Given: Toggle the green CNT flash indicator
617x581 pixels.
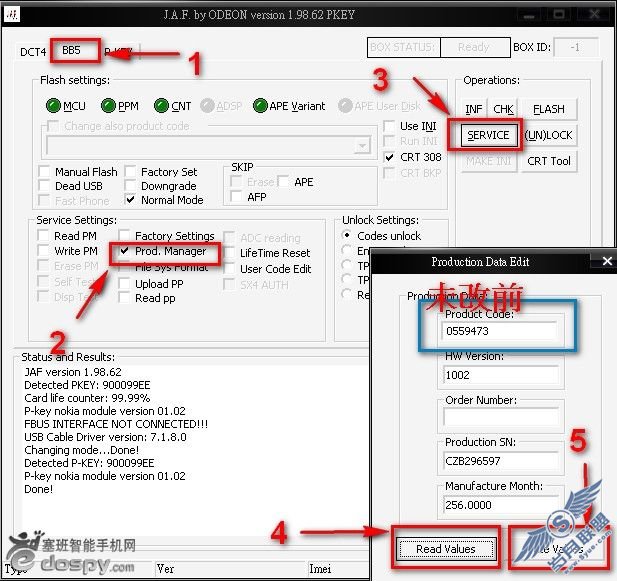Looking at the screenshot, I should [161, 105].
